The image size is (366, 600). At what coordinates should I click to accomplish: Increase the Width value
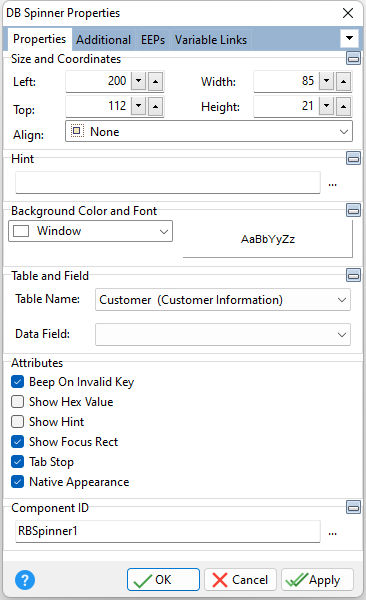pyautogui.click(x=343, y=81)
